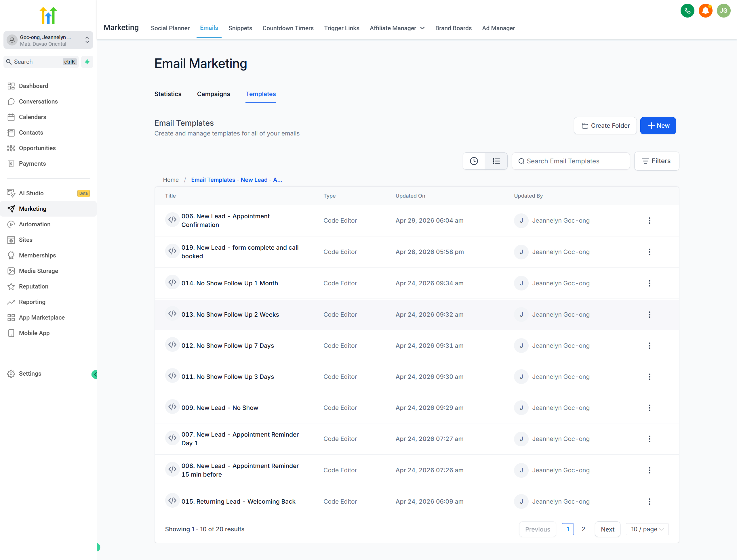Viewport: 737px width, 560px height.
Task: Click the Home breadcrumb link
Action: pos(171,180)
